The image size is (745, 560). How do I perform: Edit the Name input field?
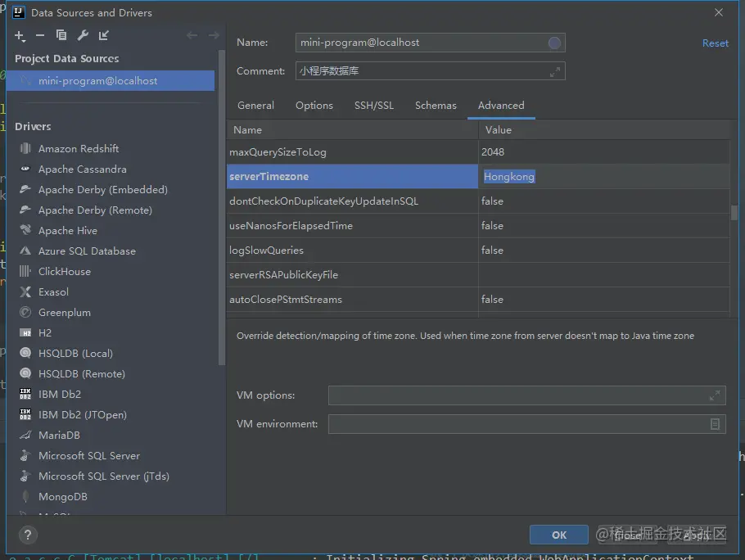(430, 43)
